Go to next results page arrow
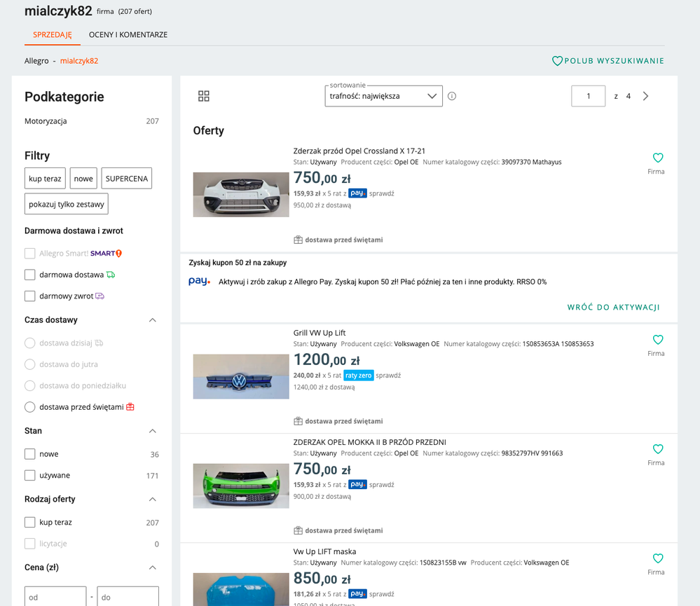The image size is (700, 606). 645,96
